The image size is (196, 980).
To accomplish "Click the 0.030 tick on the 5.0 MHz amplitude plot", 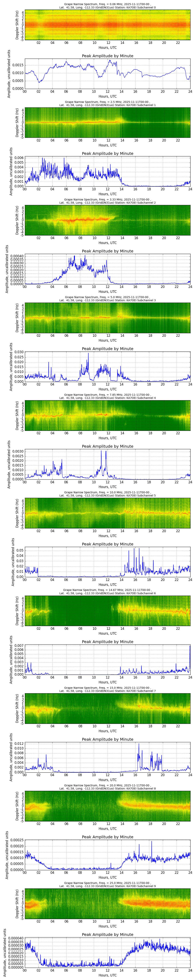I will click(x=19, y=352).
